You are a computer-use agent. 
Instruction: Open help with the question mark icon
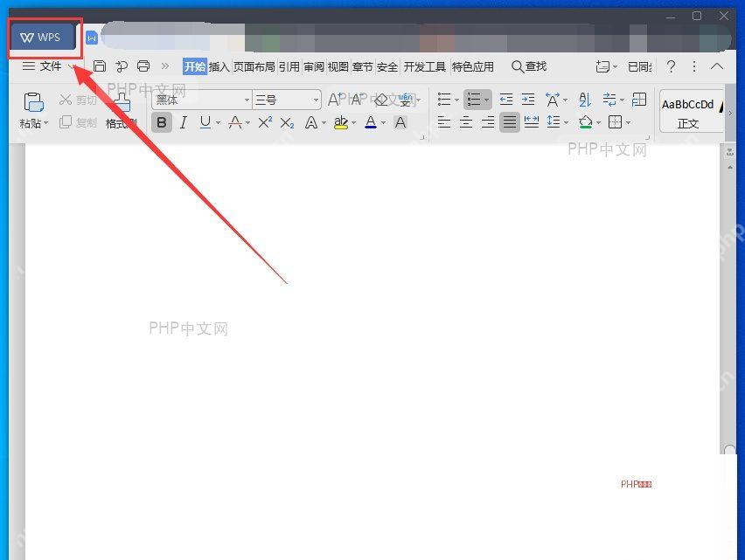coord(671,66)
